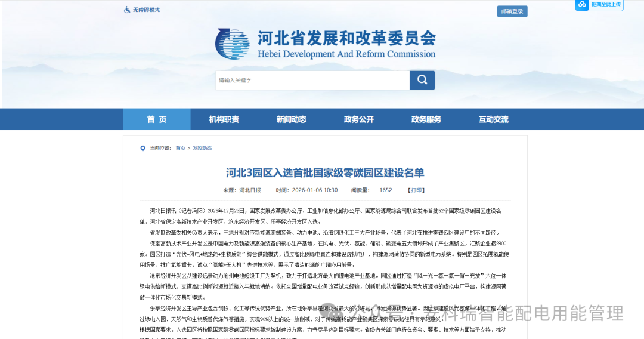The image size is (644, 339).
Task: Go to the 首页 navigation tab
Action: (157, 119)
